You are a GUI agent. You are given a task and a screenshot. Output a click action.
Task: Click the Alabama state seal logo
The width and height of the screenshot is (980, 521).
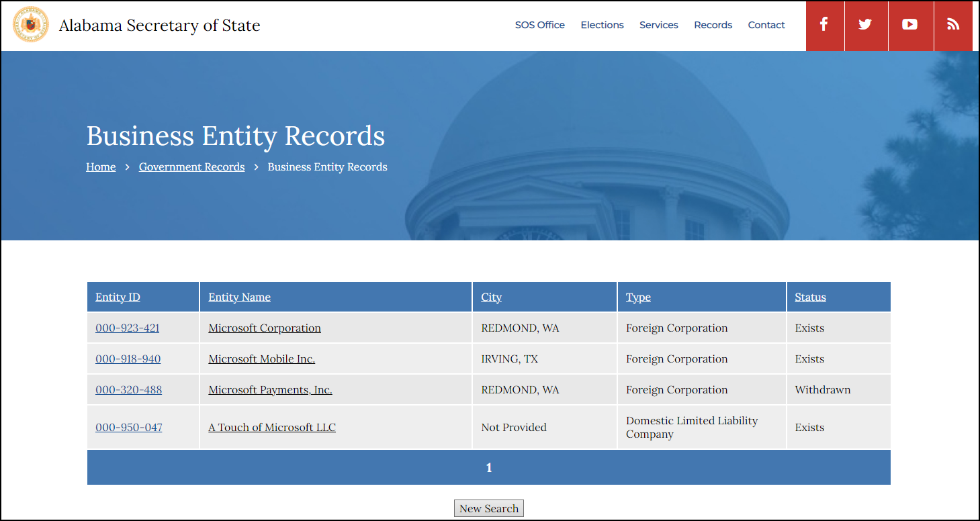[x=31, y=25]
